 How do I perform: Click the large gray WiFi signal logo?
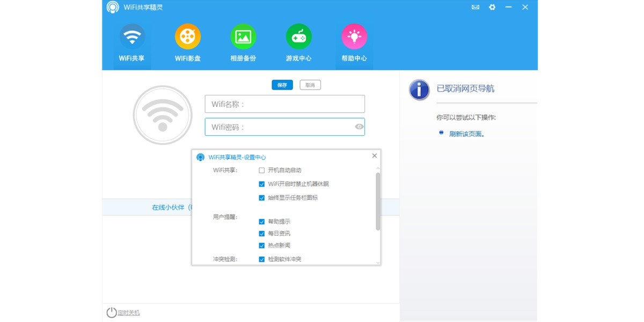(162, 115)
